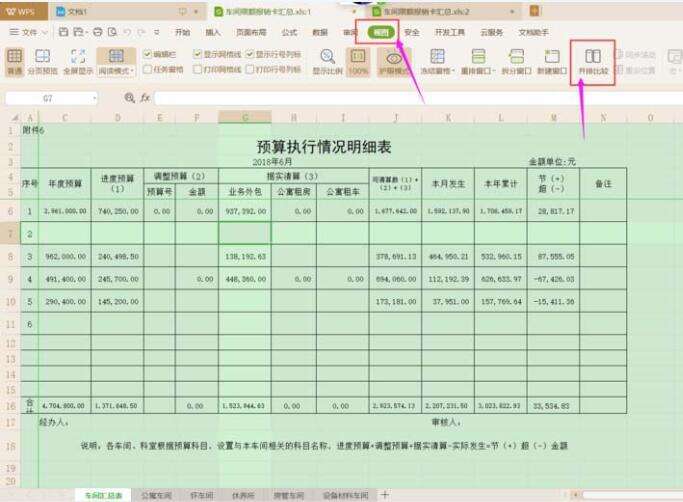The height and width of the screenshot is (502, 683).
Task: Open the 页面布局 (Page Layout) tab
Action: [x=251, y=32]
